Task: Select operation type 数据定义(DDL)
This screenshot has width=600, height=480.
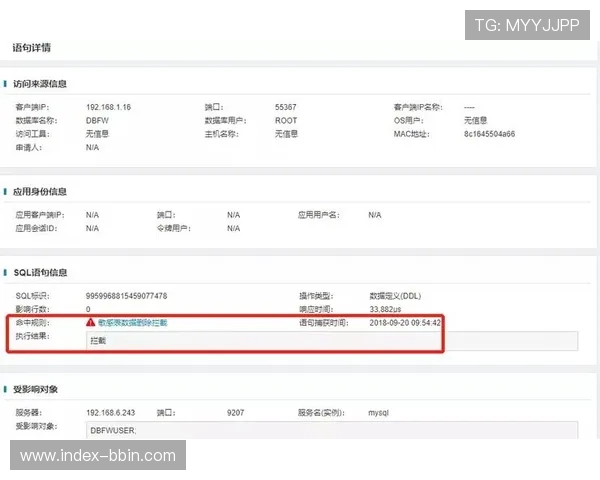Action: point(395,296)
